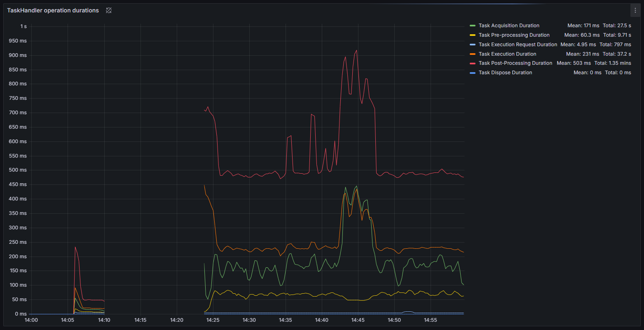The height and width of the screenshot is (330, 644).
Task: Open light-blue swatch for Task Execution Request
Action: tap(473, 45)
